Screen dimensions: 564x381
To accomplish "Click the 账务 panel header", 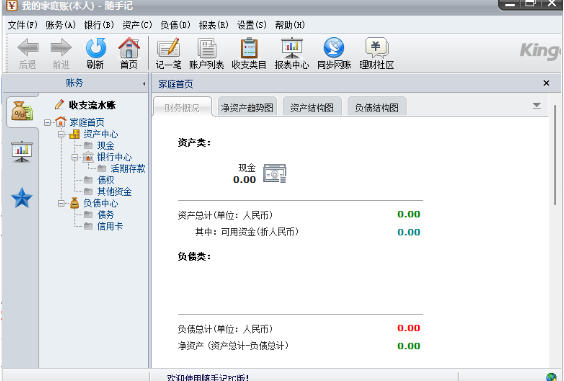I will [74, 83].
